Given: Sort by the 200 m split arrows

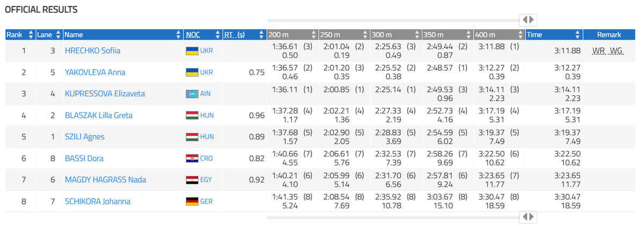Looking at the screenshot, I should pos(314,35).
